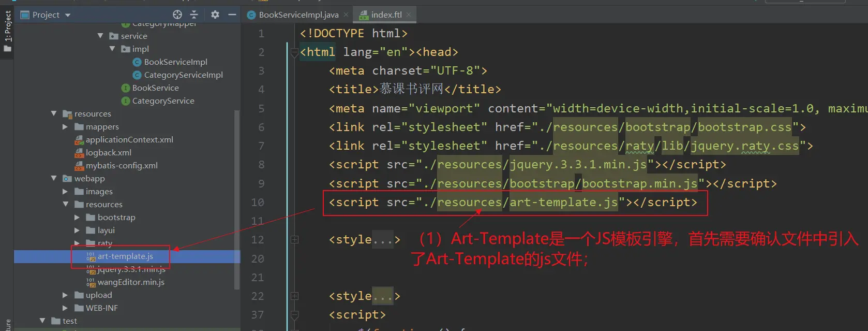Image resolution: width=868 pixels, height=331 pixels.
Task: Click the art-template.js file icon
Action: click(x=91, y=256)
